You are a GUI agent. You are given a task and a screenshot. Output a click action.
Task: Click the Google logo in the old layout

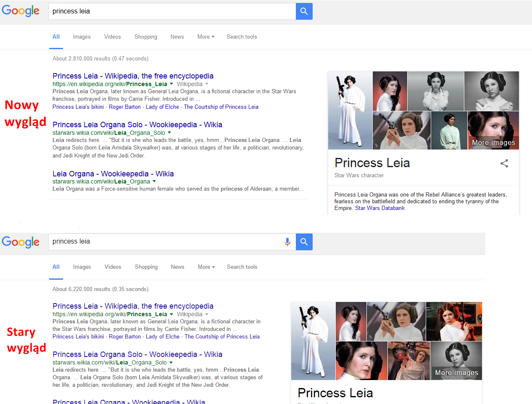[21, 242]
